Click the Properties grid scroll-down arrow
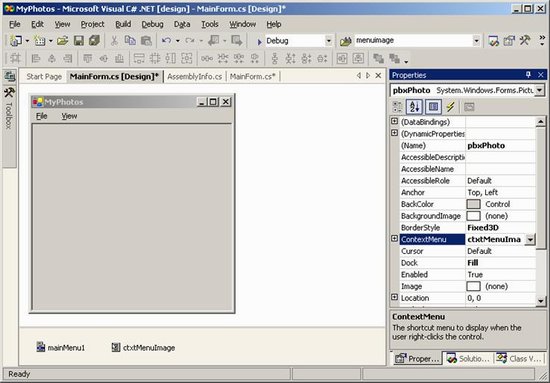 pyautogui.click(x=541, y=301)
